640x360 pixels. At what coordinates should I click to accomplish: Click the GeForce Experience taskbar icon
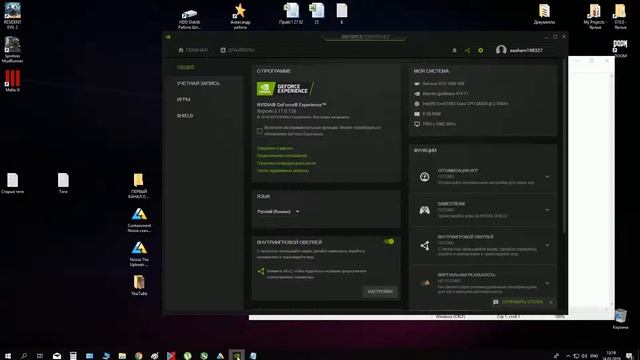[x=236, y=356]
